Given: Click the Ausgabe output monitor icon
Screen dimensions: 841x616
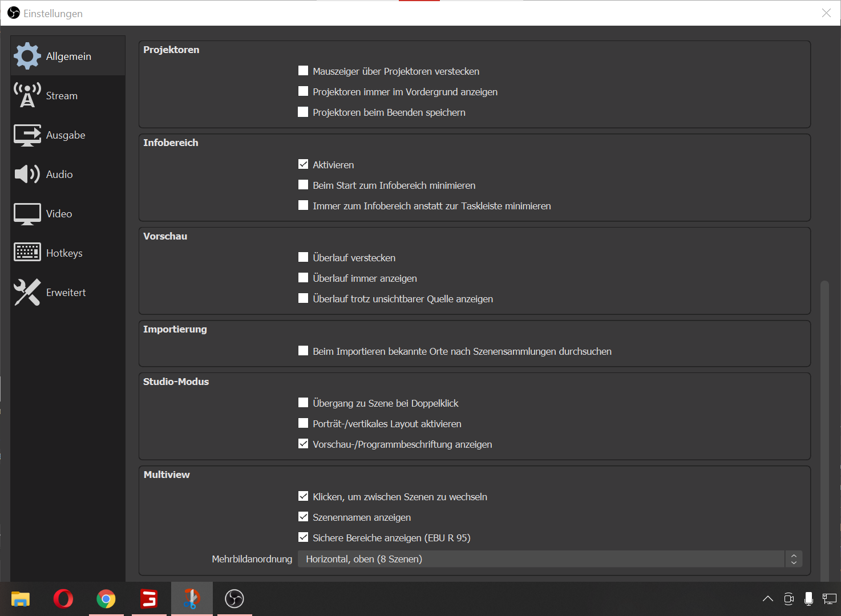Looking at the screenshot, I should [27, 135].
